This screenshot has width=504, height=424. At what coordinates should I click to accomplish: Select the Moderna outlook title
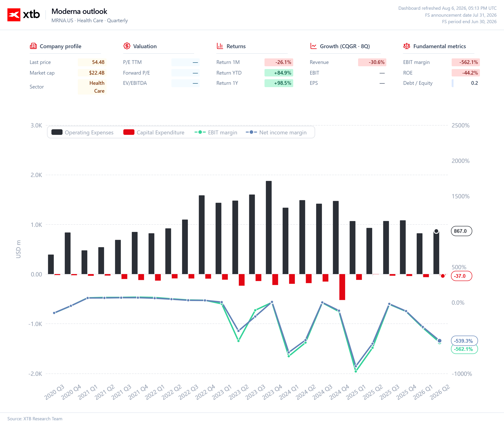pos(79,11)
